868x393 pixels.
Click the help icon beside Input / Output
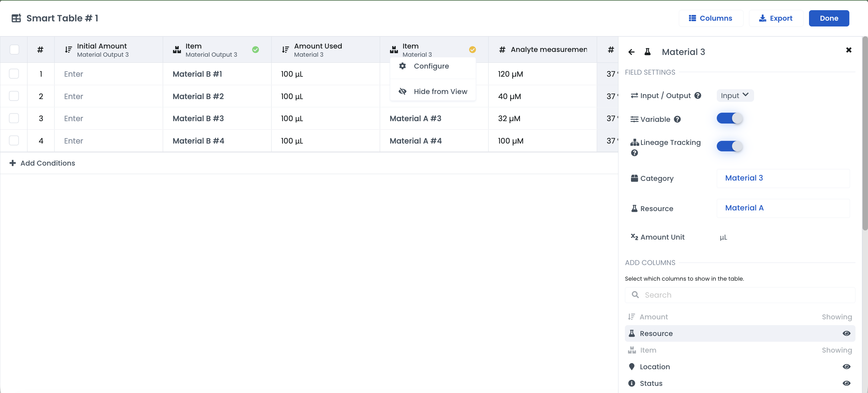[x=697, y=95]
